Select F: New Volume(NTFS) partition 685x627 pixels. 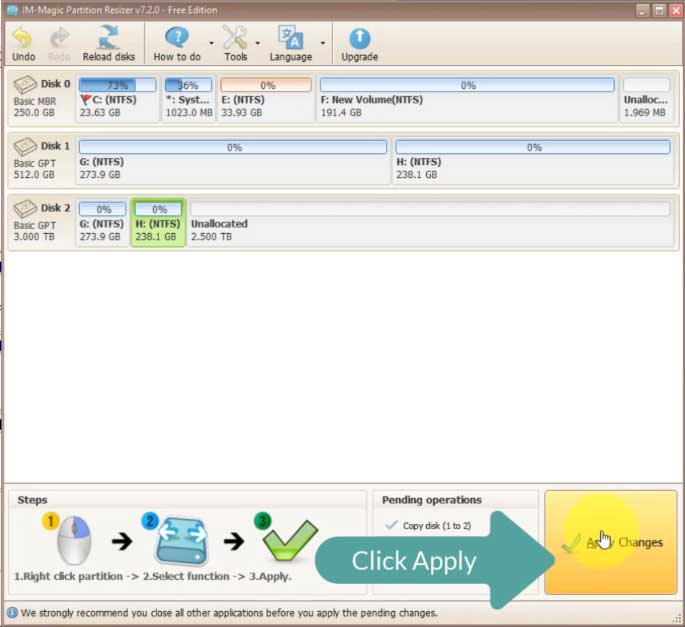click(x=467, y=98)
